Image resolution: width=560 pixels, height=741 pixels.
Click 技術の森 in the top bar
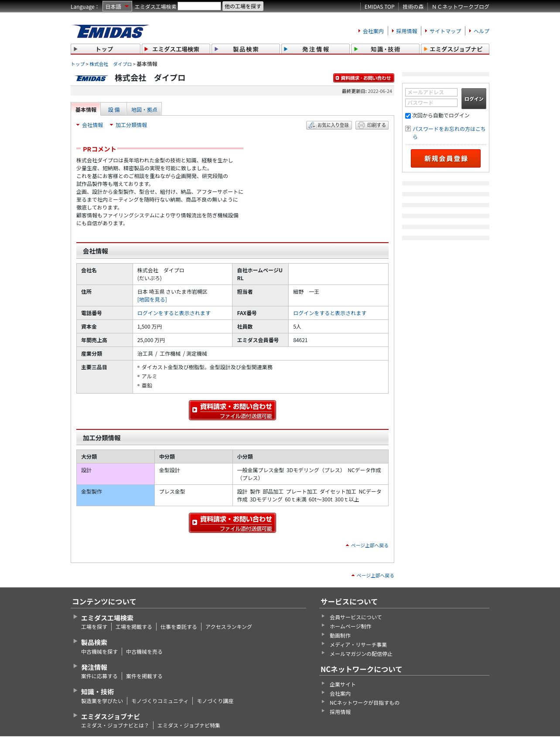point(413,7)
